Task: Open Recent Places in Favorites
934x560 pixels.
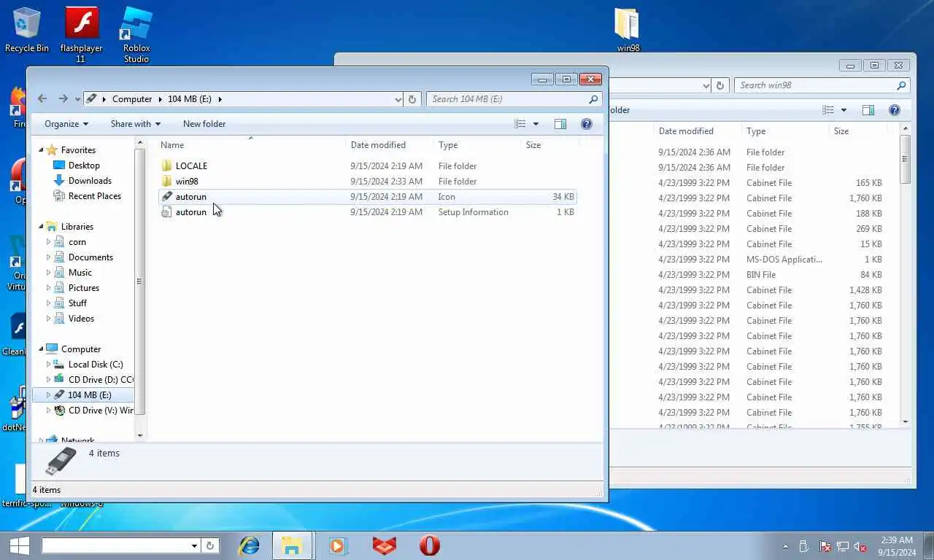Action: point(94,196)
